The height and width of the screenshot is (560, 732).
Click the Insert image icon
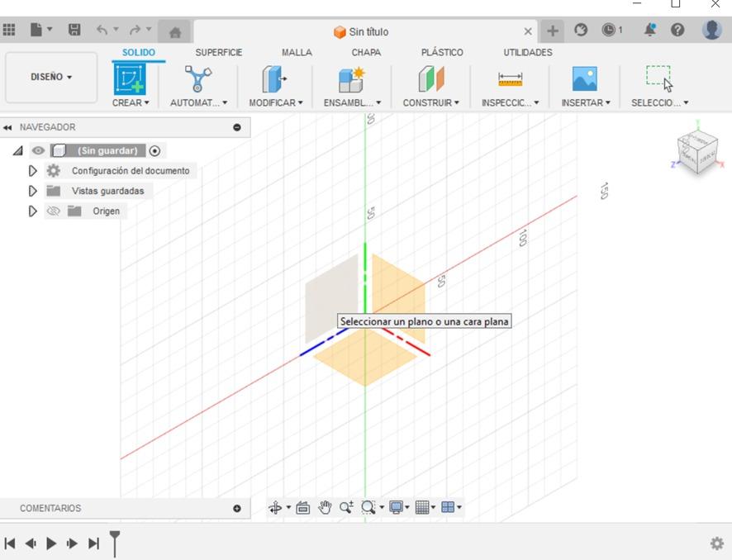tap(584, 79)
